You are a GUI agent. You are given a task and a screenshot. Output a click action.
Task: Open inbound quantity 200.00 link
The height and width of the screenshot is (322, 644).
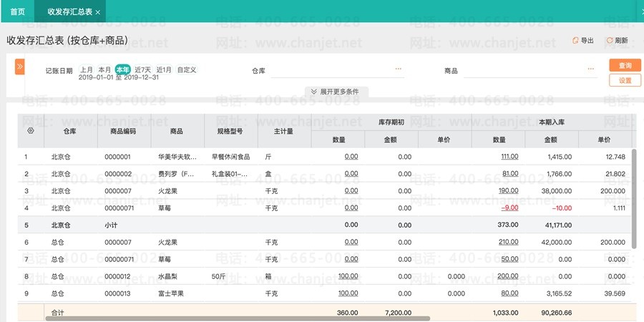[508, 276]
